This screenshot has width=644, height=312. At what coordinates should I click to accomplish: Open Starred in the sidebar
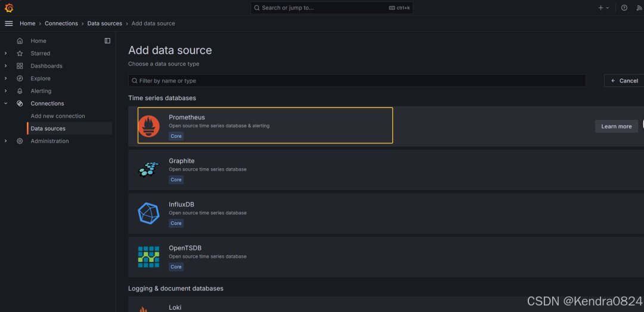point(41,54)
